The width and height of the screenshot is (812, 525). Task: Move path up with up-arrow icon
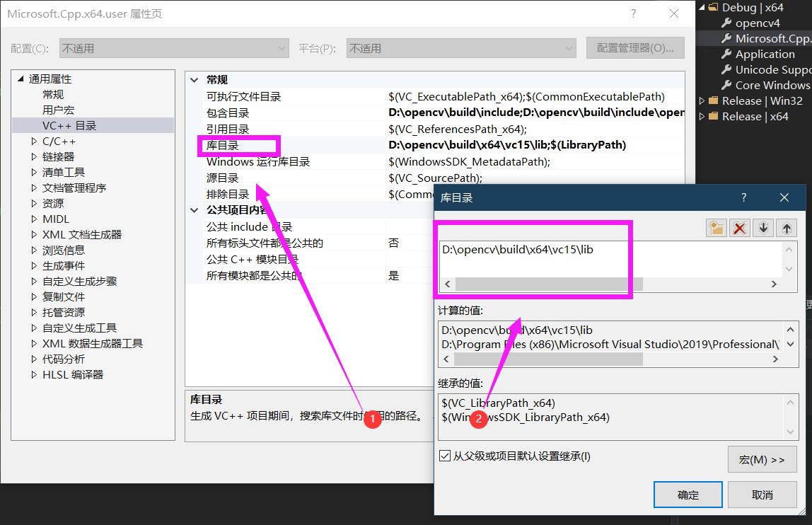tap(785, 227)
